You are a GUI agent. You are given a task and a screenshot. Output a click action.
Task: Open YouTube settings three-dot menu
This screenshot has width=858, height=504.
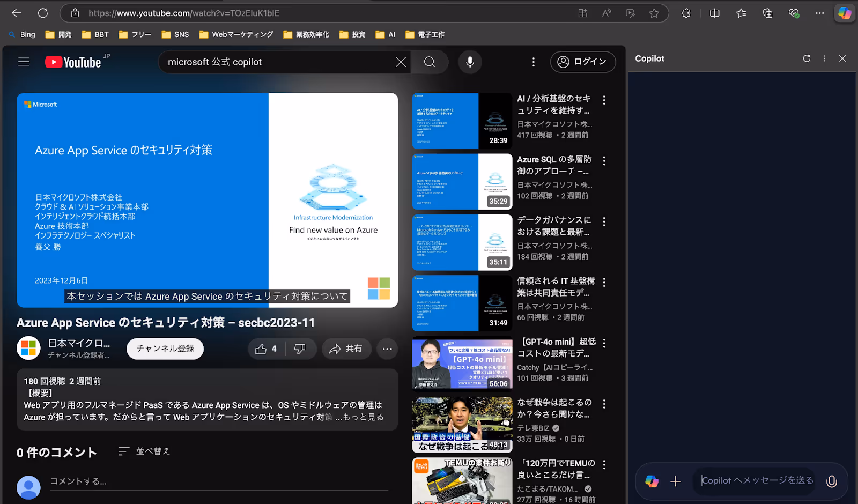click(533, 62)
